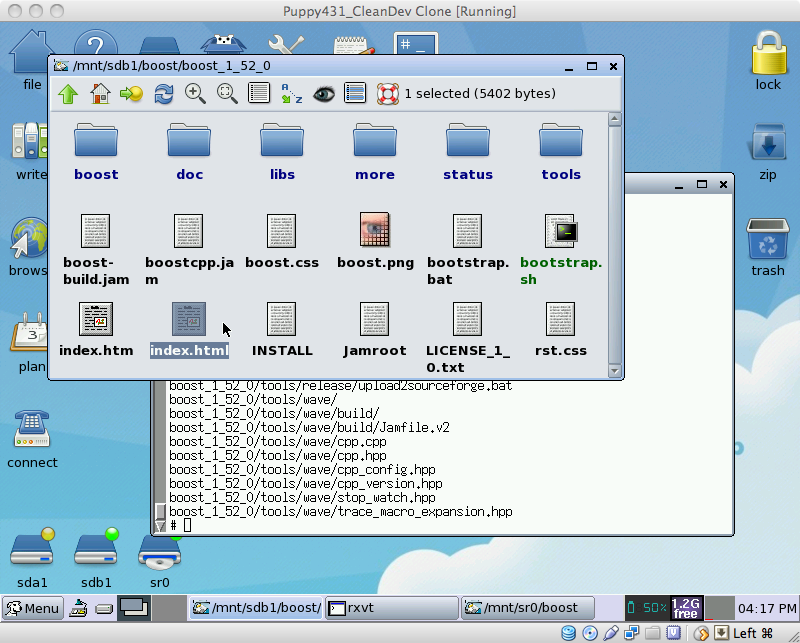Zoom in on file icons
800x643 pixels.
(195, 94)
